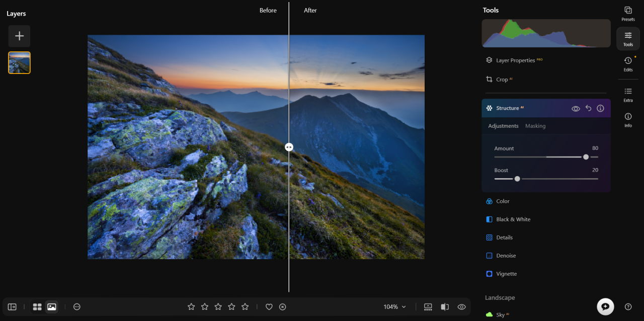Toggle the left sidebar panel
The width and height of the screenshot is (644, 321).
coord(12,306)
